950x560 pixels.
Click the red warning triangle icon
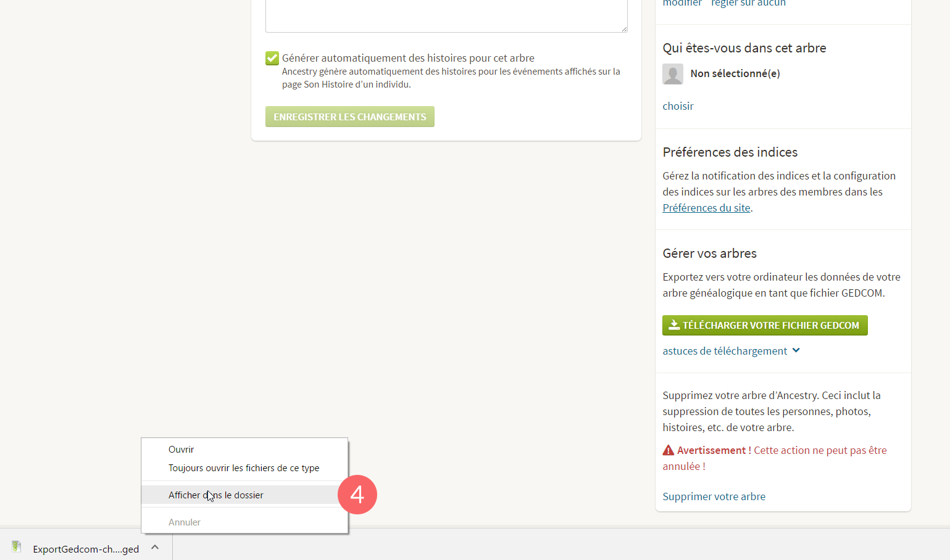(669, 450)
